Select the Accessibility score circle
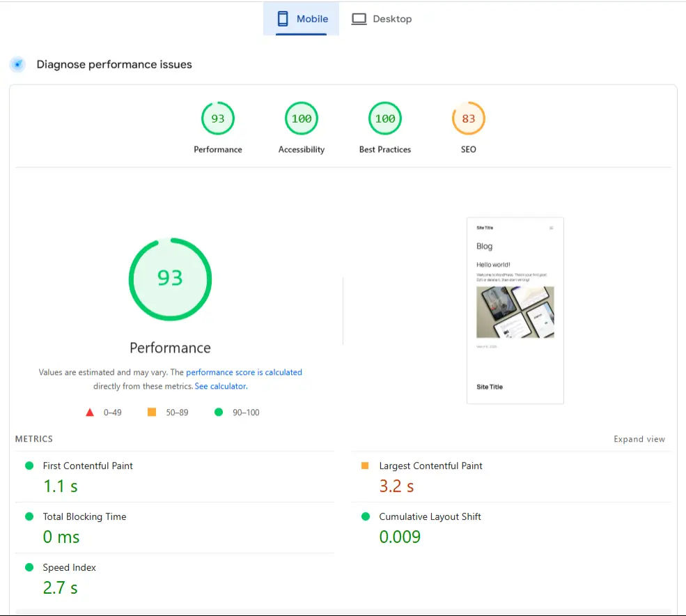This screenshot has height=616, width=686. (x=301, y=118)
